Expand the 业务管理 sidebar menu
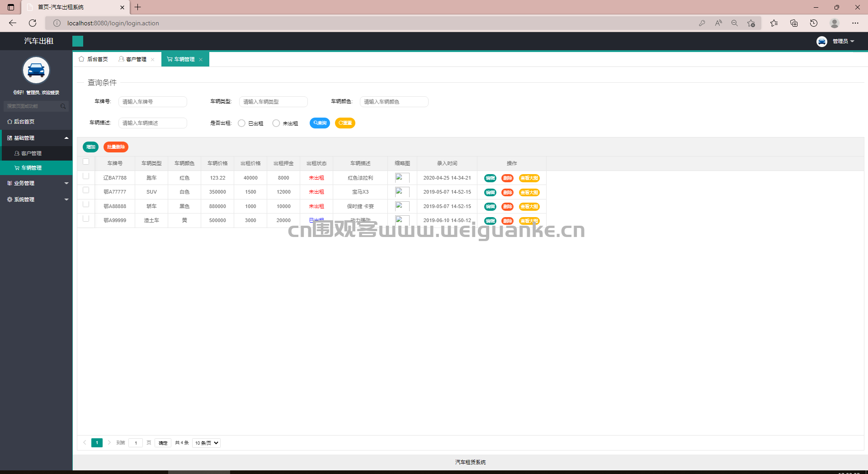868x474 pixels. pyautogui.click(x=36, y=183)
